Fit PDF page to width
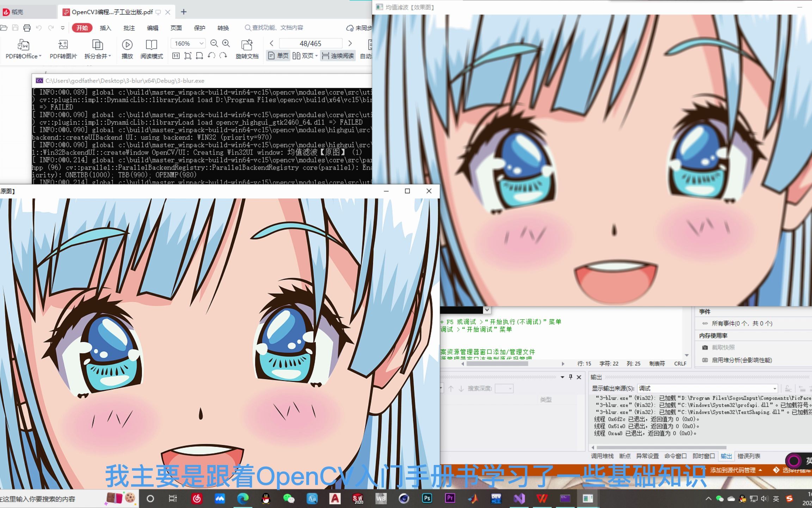Screen dimensions: 812x508 pos(199,56)
